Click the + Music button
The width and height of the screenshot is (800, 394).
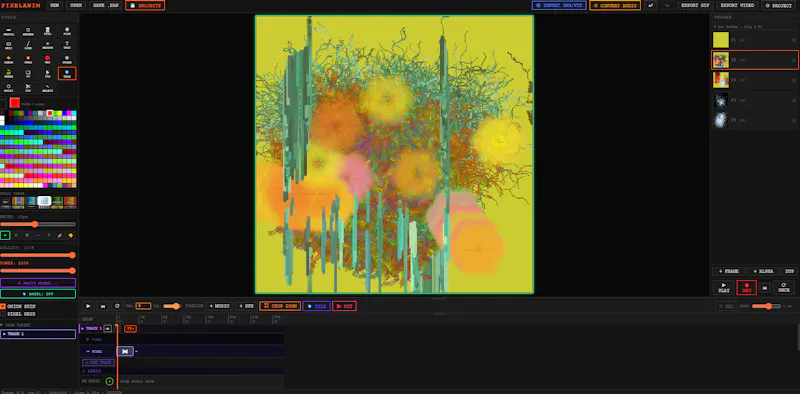pyautogui.click(x=219, y=306)
